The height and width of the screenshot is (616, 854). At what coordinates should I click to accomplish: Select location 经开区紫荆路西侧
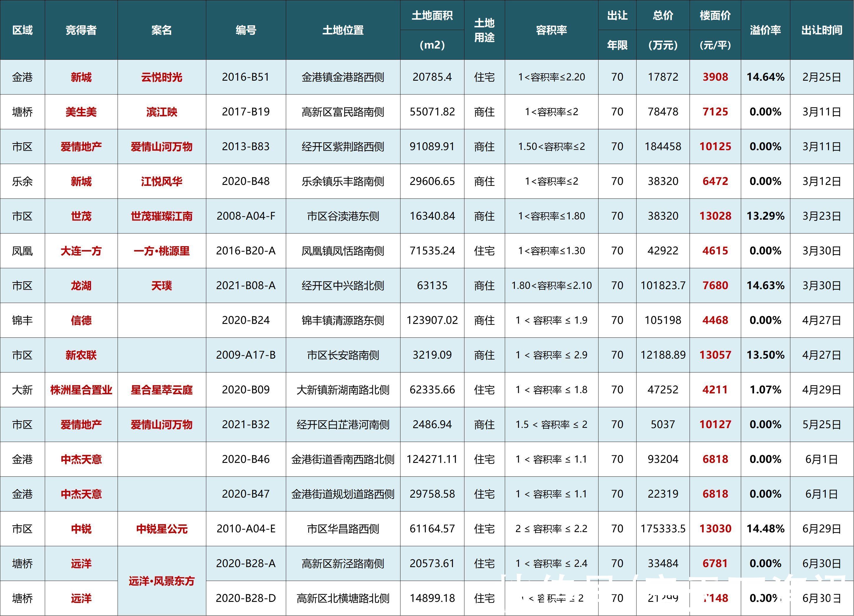click(x=343, y=146)
